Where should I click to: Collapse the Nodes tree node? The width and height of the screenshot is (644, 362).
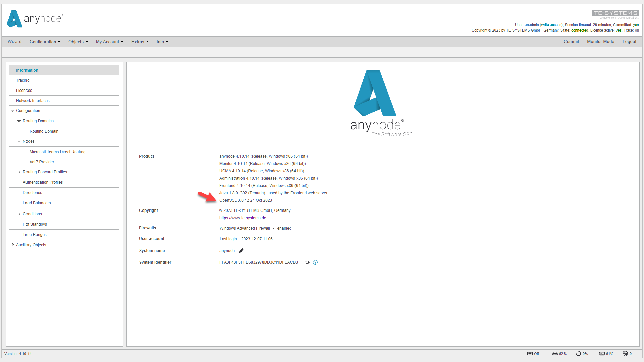coord(19,141)
